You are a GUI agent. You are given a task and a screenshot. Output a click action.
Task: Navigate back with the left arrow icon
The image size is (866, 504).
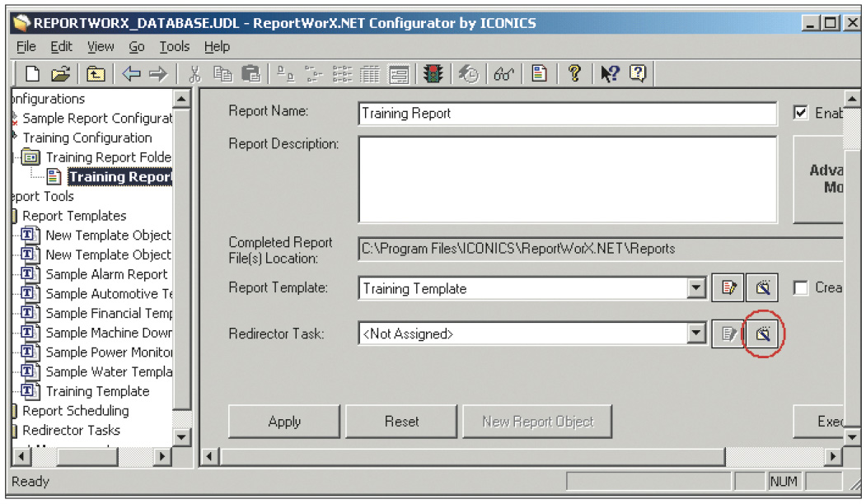tap(131, 73)
